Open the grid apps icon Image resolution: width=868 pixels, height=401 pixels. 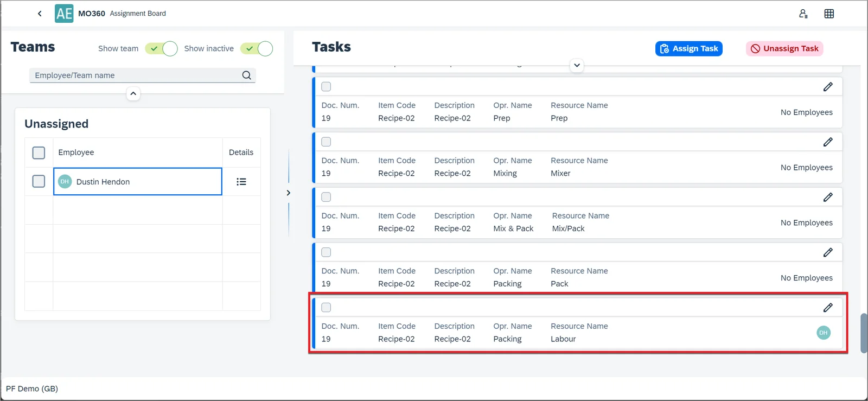point(829,14)
